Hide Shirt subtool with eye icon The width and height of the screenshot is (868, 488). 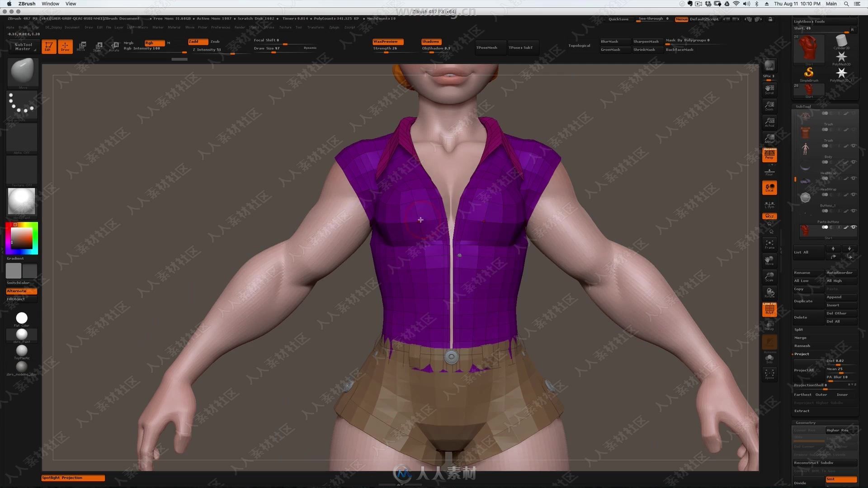pos(854,227)
